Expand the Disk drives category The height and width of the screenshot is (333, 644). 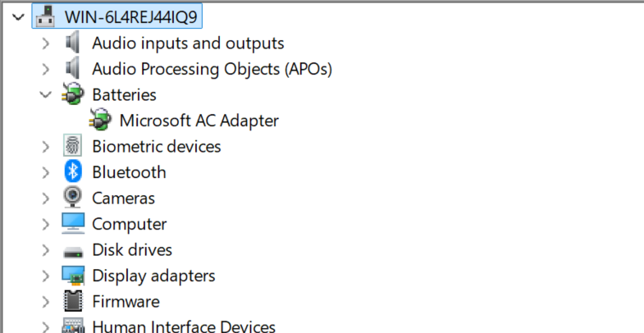tap(46, 250)
